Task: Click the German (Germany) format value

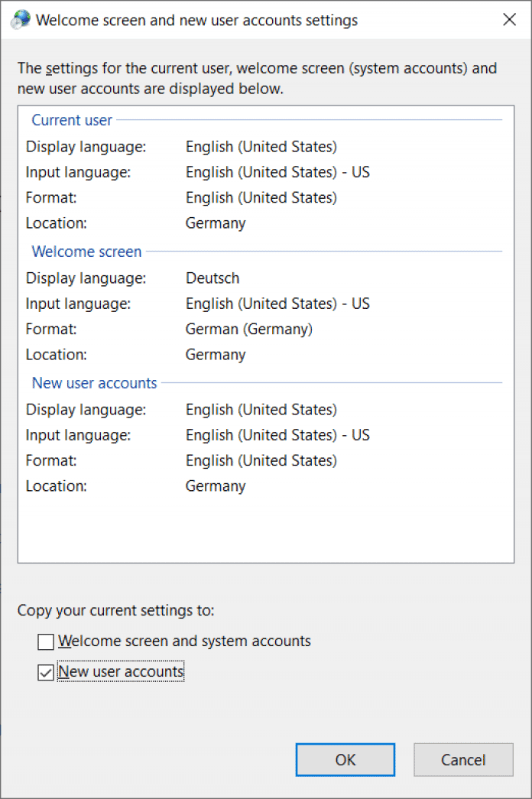Action: coord(249,330)
